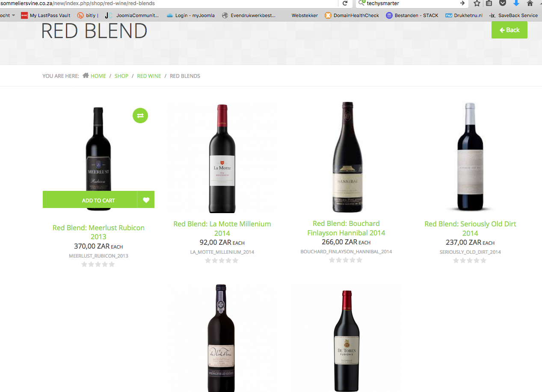Open the Pocket shield icon in the toolbar
The height and width of the screenshot is (392, 542).
click(503, 3)
